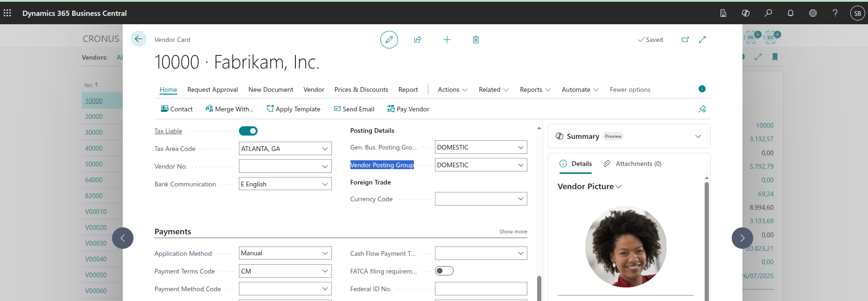Open the Actions dropdown menu

(453, 89)
